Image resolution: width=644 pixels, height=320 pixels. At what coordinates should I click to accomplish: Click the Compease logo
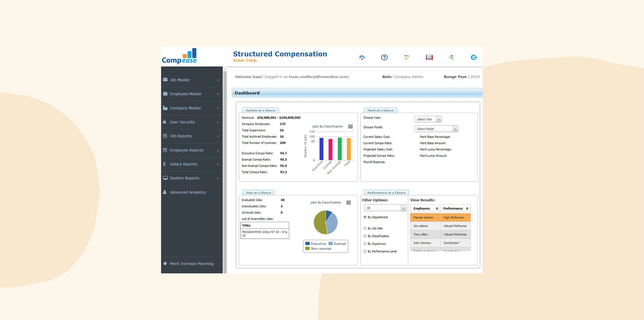pyautogui.click(x=179, y=56)
